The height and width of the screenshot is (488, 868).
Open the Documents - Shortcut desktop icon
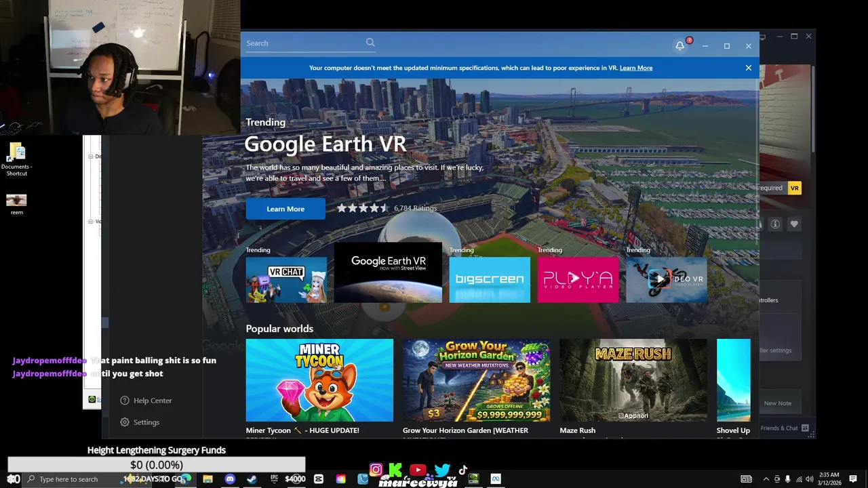(x=17, y=160)
